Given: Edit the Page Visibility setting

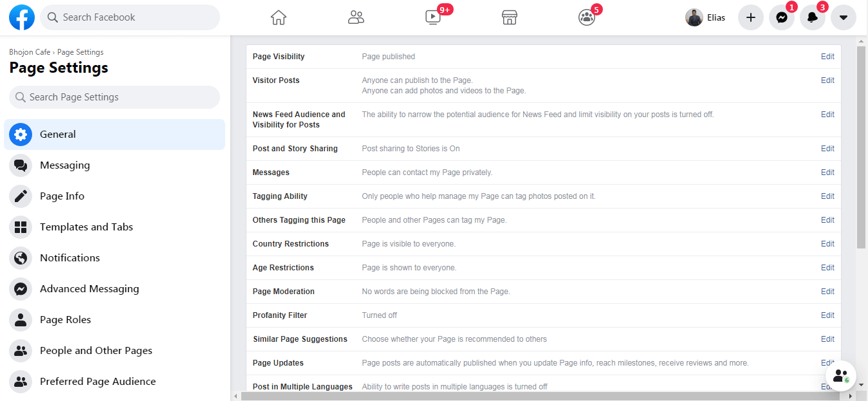Looking at the screenshot, I should pyautogui.click(x=827, y=57).
